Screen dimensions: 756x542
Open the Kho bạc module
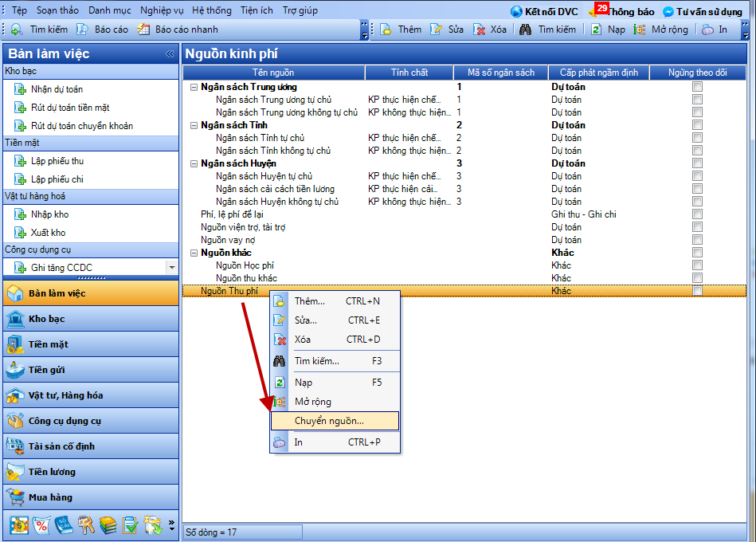(91, 319)
